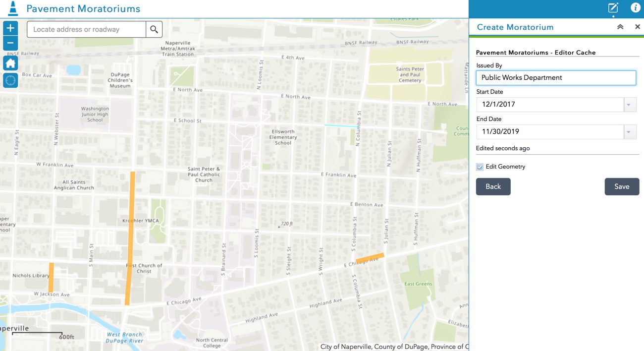
Task: Click the East Greens map label
Action: point(418,284)
